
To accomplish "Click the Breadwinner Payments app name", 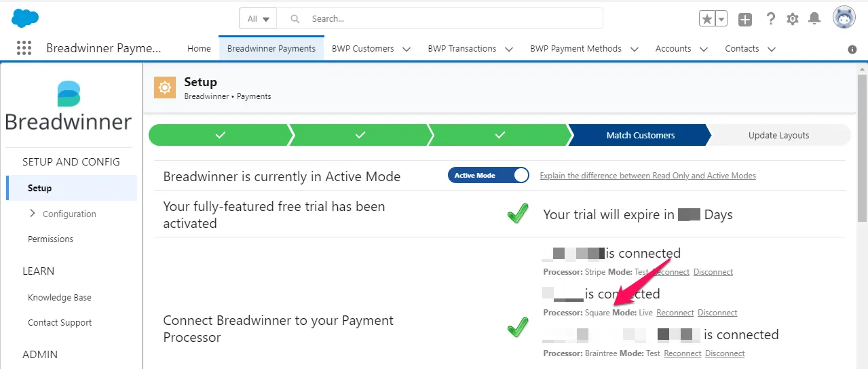I will click(x=104, y=48).
